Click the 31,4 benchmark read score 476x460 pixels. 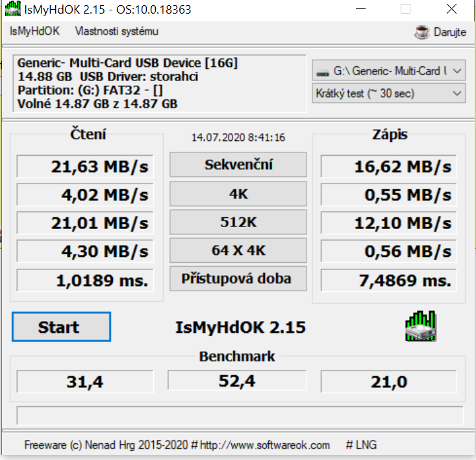[85, 381]
